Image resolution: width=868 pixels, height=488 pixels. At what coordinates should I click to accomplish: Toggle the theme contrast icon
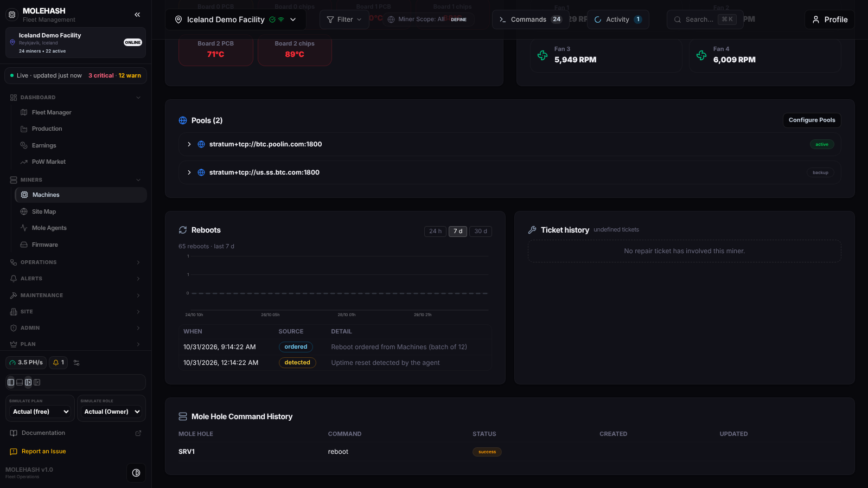click(x=136, y=473)
